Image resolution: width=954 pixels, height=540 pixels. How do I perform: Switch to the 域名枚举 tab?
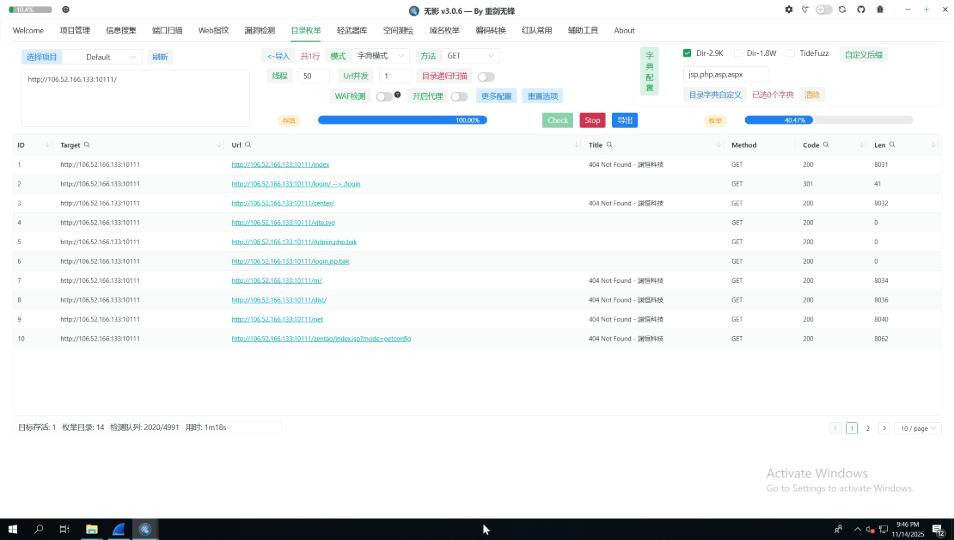point(444,30)
